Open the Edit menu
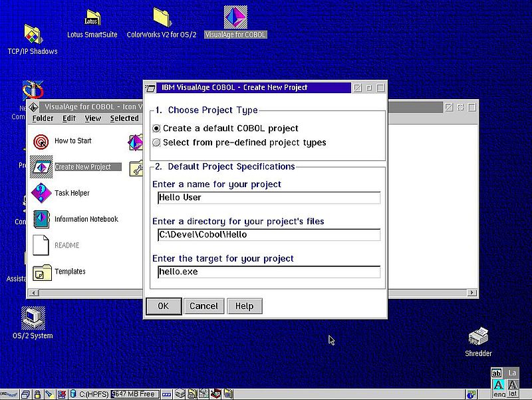Image resolution: width=532 pixels, height=400 pixels. 69,118
